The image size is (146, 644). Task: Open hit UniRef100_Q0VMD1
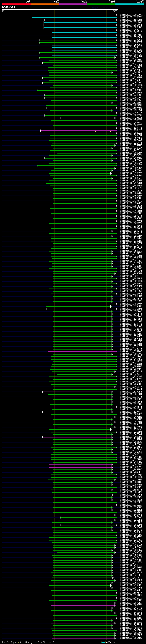[131, 175]
